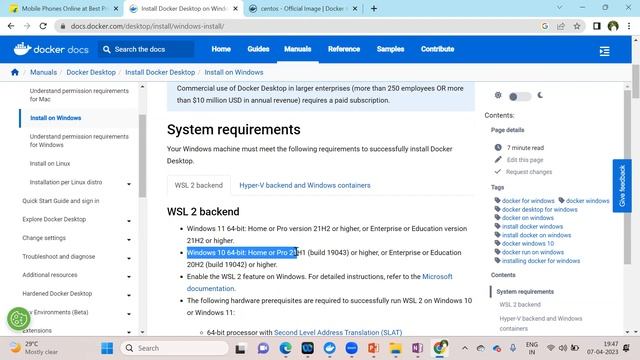Click the Search the docs field
Viewport: 640px width, 360px height.
[146, 49]
